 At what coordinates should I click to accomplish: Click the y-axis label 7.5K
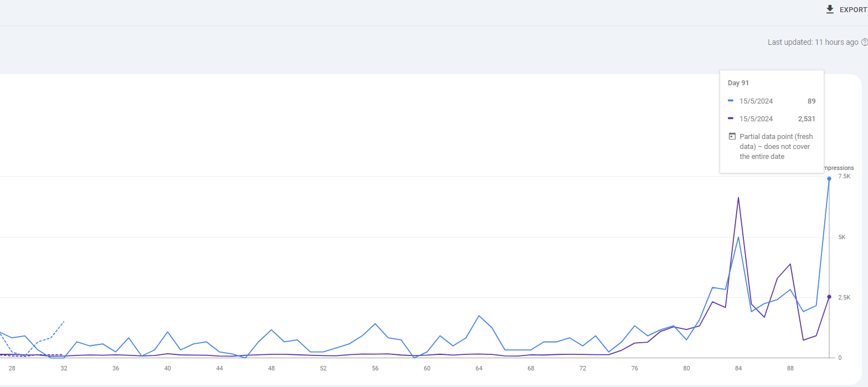coord(844,176)
